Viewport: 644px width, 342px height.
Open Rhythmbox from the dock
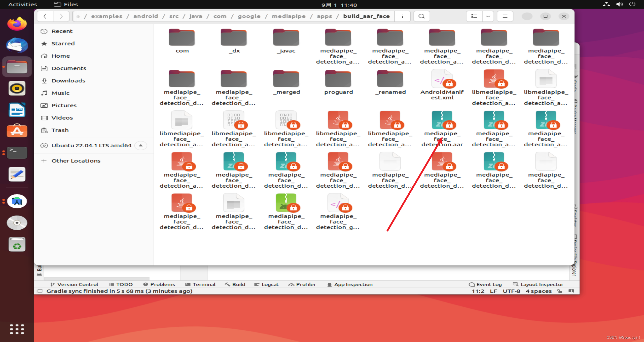(x=17, y=88)
